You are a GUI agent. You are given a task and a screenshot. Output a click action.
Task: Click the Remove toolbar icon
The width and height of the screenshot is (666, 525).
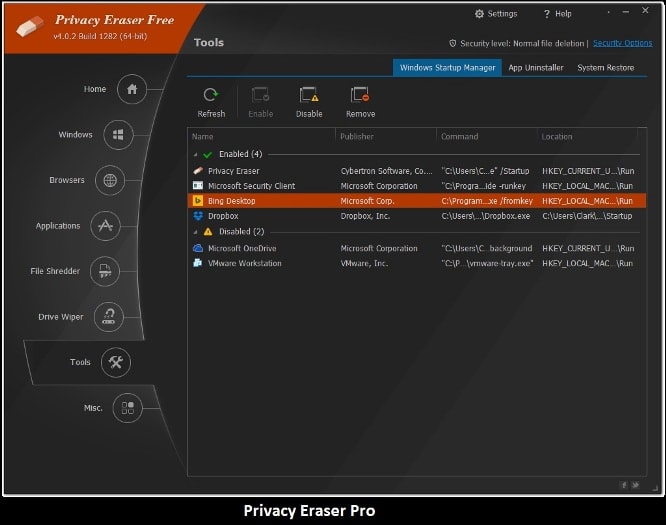tap(360, 95)
